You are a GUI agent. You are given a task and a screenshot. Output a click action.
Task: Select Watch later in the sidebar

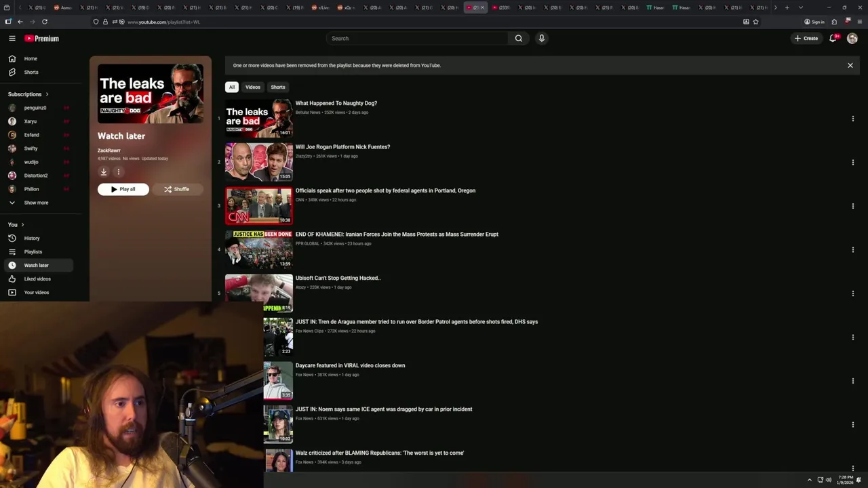point(38,266)
